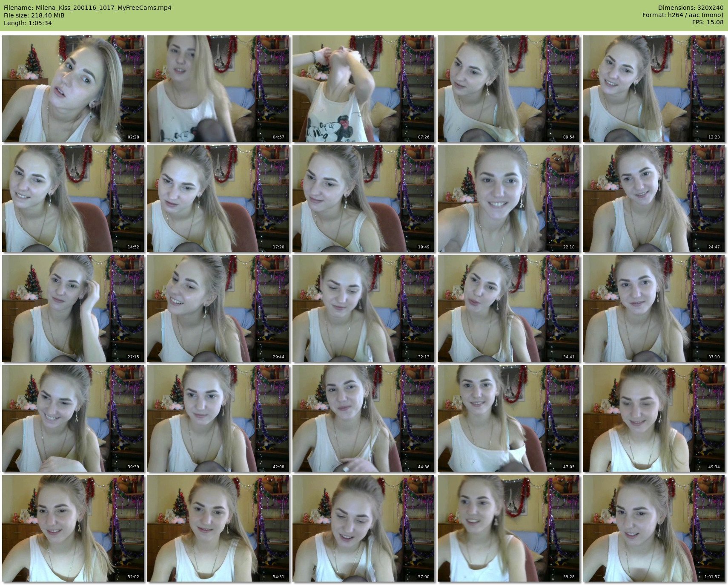Select the thumbnail timestamped 39:39

[73, 418]
